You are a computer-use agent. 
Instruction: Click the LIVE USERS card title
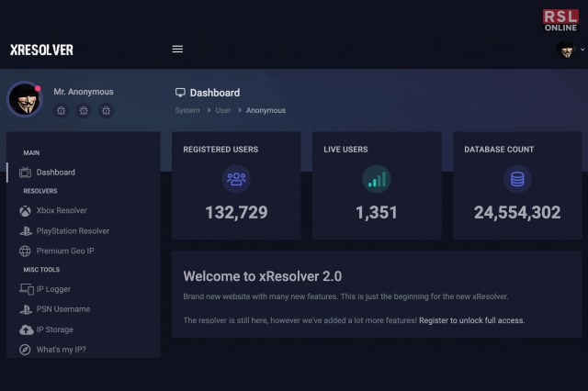point(345,150)
